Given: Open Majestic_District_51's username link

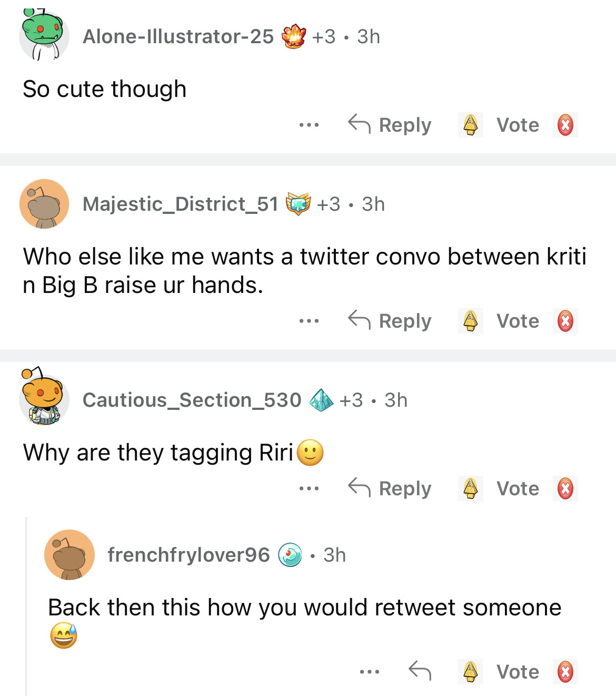Looking at the screenshot, I should (x=180, y=204).
